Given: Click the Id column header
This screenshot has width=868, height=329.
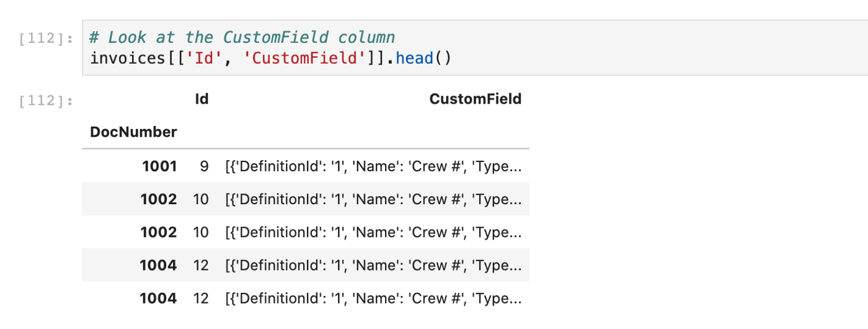Looking at the screenshot, I should pyautogui.click(x=201, y=99).
